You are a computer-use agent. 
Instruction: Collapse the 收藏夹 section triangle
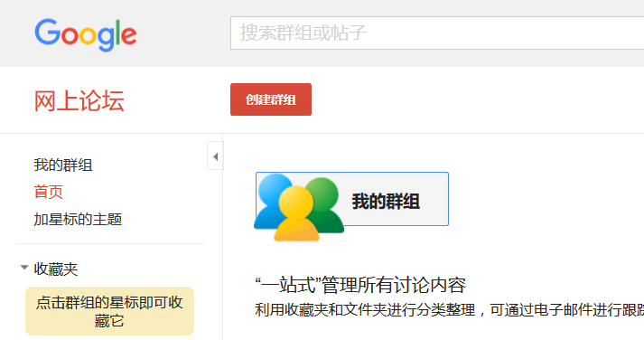click(24, 268)
